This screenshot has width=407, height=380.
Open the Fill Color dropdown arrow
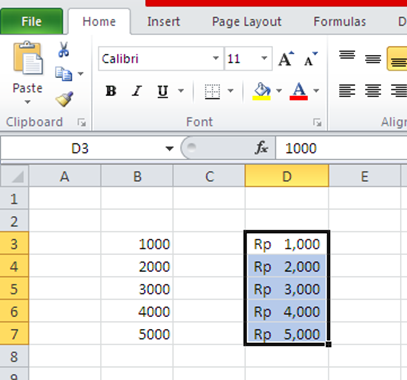coord(279,91)
